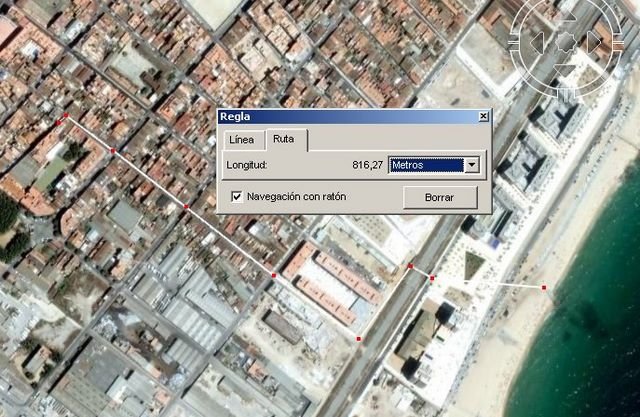Click the right handle on the compass ring
This screenshot has width=640, height=417.
coord(620,43)
